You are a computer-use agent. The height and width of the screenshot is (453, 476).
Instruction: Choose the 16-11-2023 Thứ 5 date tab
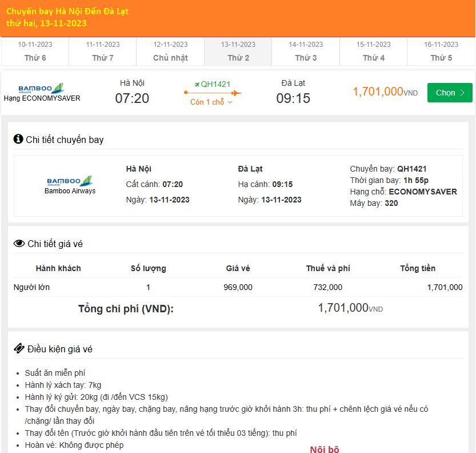[x=441, y=51]
